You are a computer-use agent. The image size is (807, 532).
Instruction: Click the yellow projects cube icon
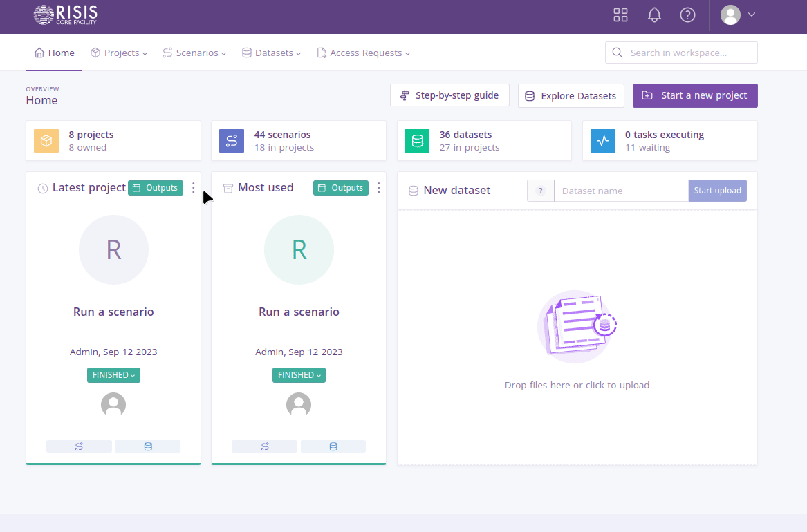(46, 141)
